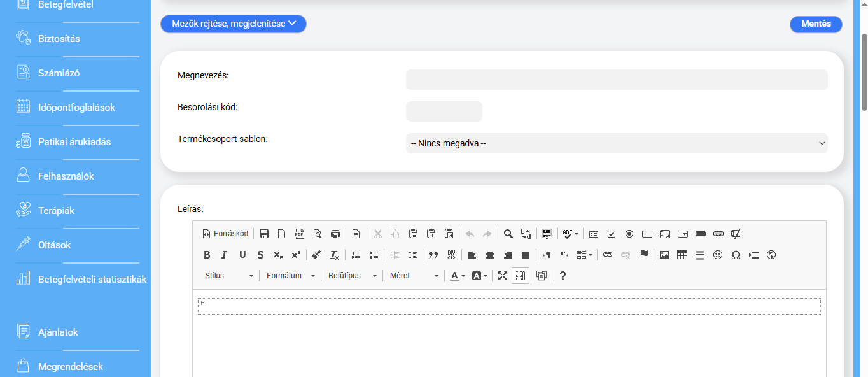This screenshot has height=377, width=868.
Task: Insert a table using the table icon
Action: (x=682, y=255)
